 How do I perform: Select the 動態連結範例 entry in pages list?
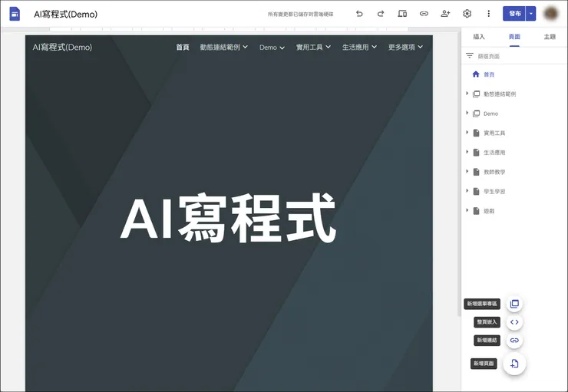[x=500, y=94]
